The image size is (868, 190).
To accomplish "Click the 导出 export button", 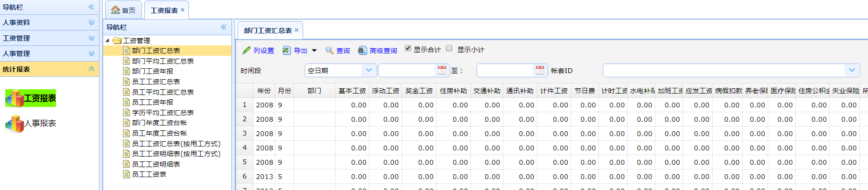I will (x=295, y=50).
